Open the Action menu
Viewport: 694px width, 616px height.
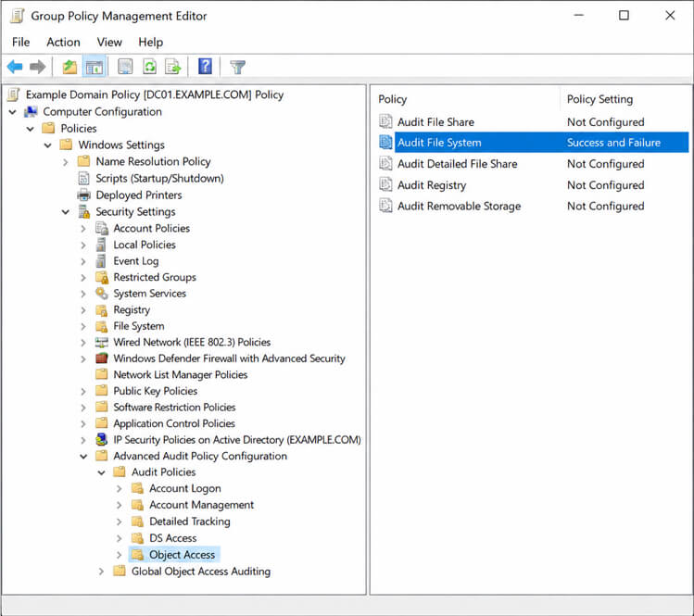coord(63,42)
